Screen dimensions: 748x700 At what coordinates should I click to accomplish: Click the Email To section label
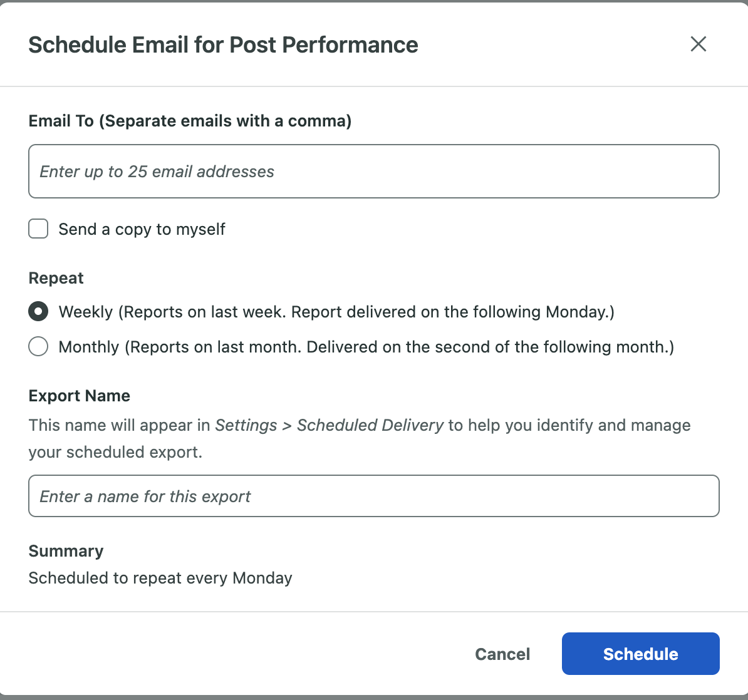(190, 121)
